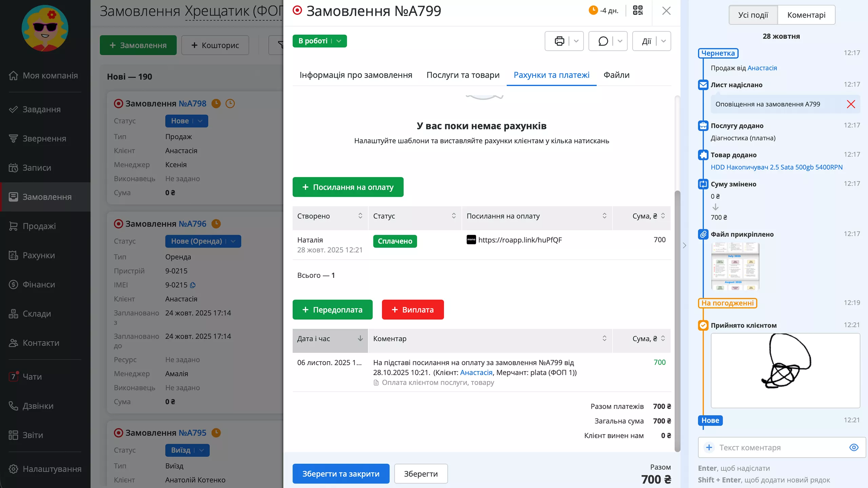Toggle comment visibility eye icon

854,447
